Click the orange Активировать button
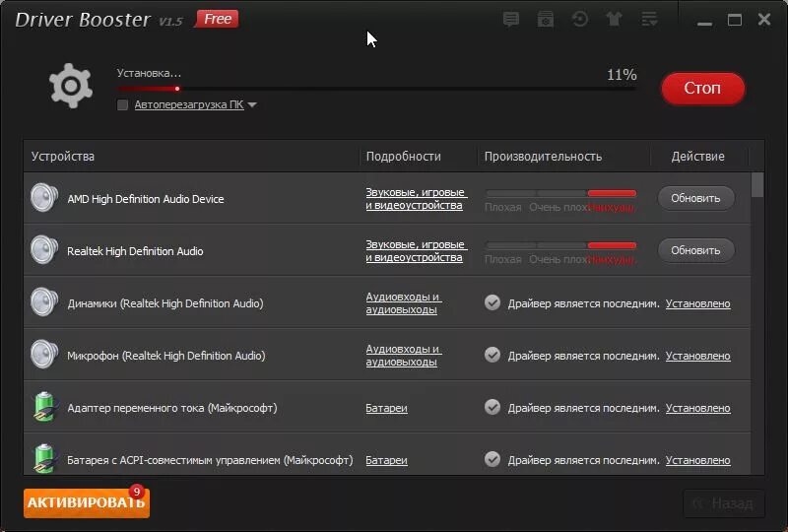Viewport: 788px width, 532px height. tap(87, 502)
